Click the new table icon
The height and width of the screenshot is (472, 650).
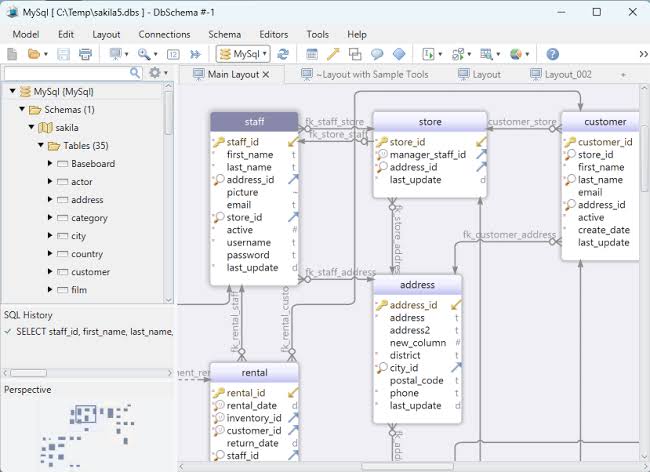312,54
